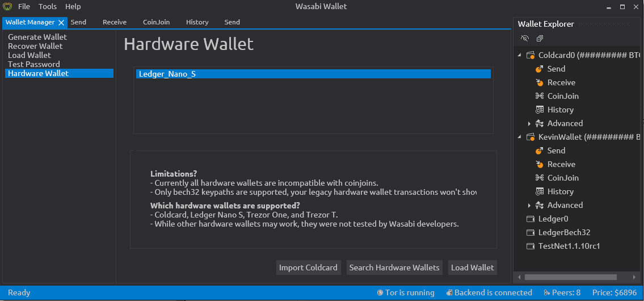The width and height of the screenshot is (644, 301).
Task: Click the KevinWallet wallet icon
Action: click(x=531, y=137)
